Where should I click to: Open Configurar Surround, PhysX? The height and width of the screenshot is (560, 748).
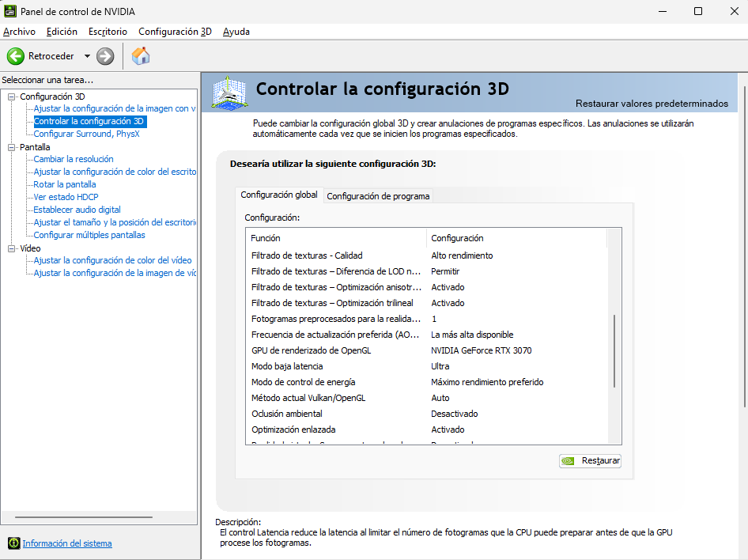coord(86,134)
